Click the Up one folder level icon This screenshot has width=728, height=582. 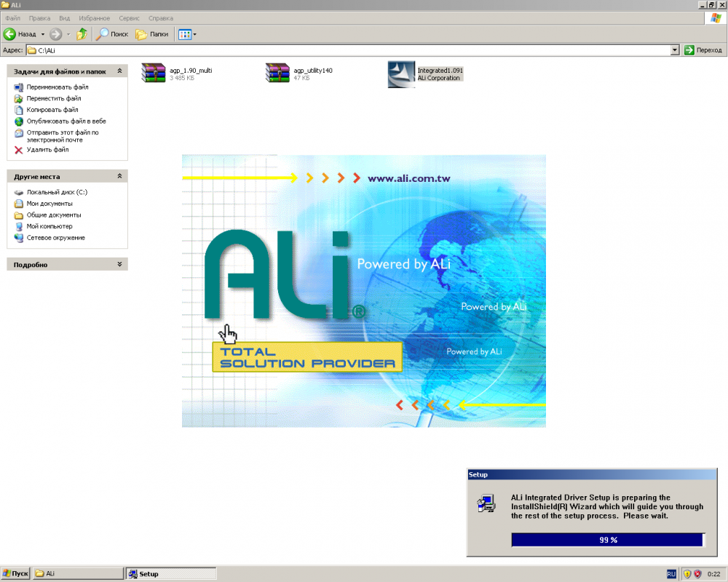pos(82,34)
